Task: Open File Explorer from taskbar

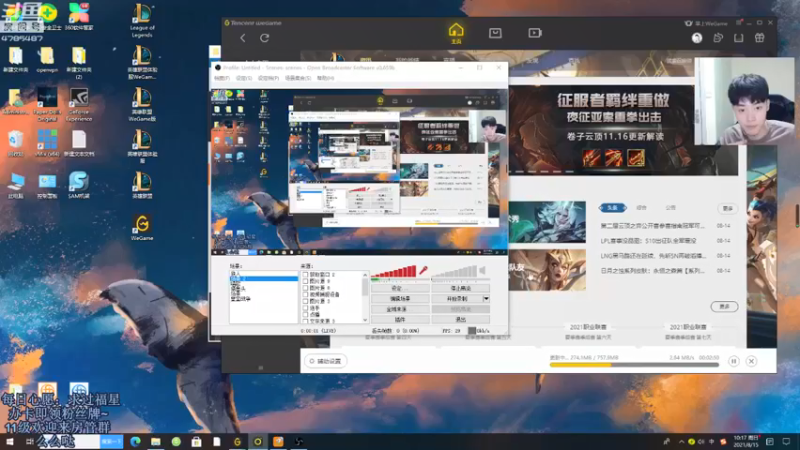Action: click(x=156, y=442)
